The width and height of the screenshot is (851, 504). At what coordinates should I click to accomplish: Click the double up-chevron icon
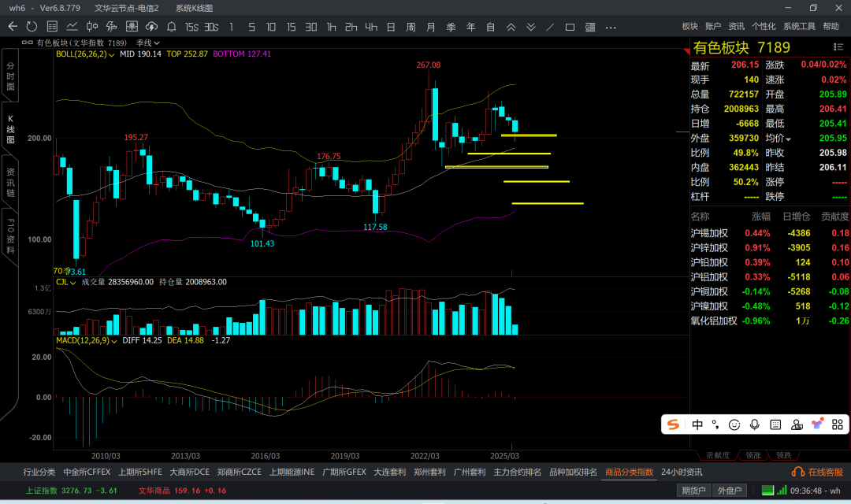[511, 27]
